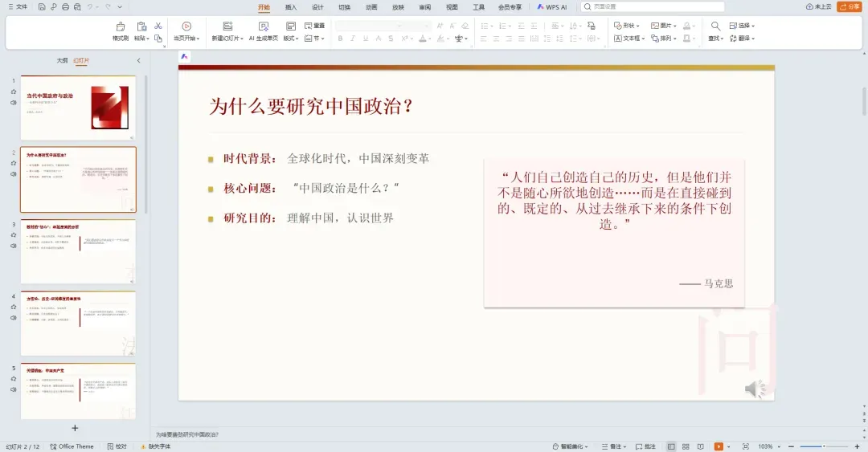Toggle Bold formatting
Viewport: 868px width, 452px height.
click(340, 39)
